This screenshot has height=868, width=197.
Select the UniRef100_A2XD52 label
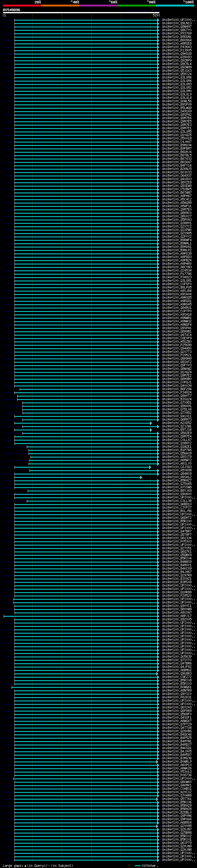(x=177, y=422)
